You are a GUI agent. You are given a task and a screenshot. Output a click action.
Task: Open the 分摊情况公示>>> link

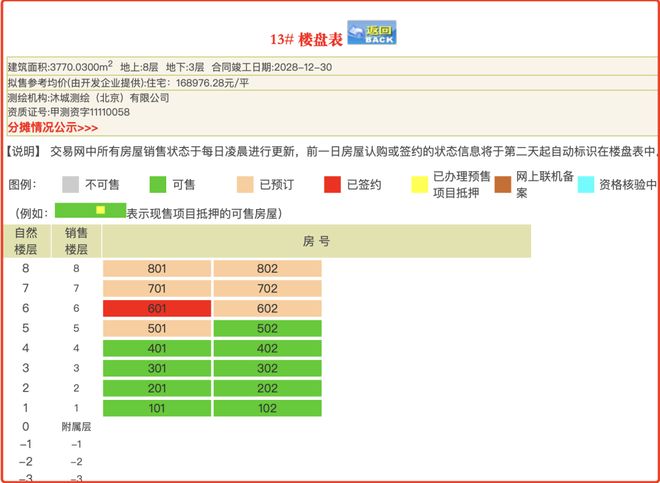52,128
